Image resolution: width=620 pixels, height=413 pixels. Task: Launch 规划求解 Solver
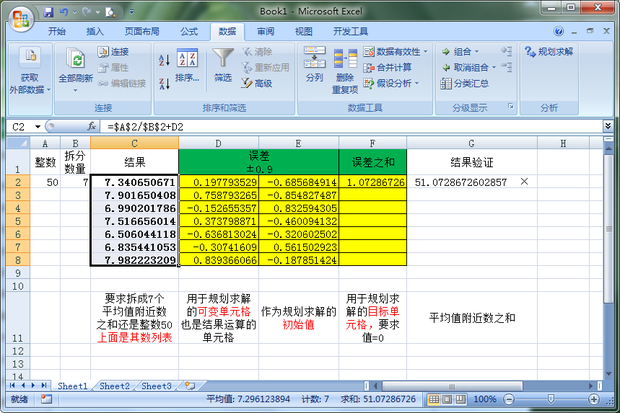coord(549,52)
